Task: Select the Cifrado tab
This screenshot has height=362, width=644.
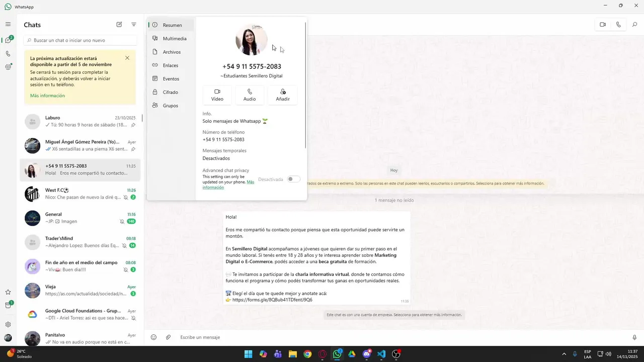Action: click(x=171, y=92)
